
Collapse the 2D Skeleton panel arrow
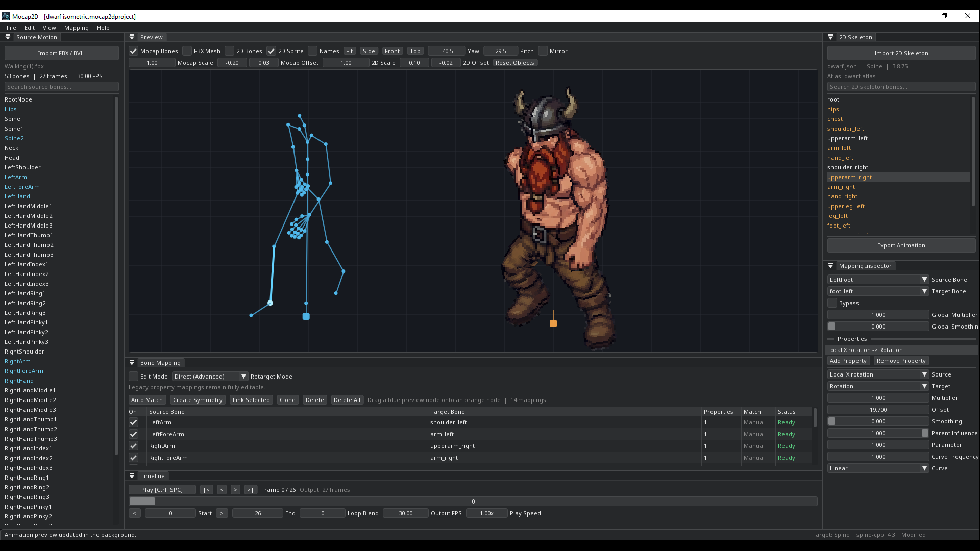tap(831, 37)
